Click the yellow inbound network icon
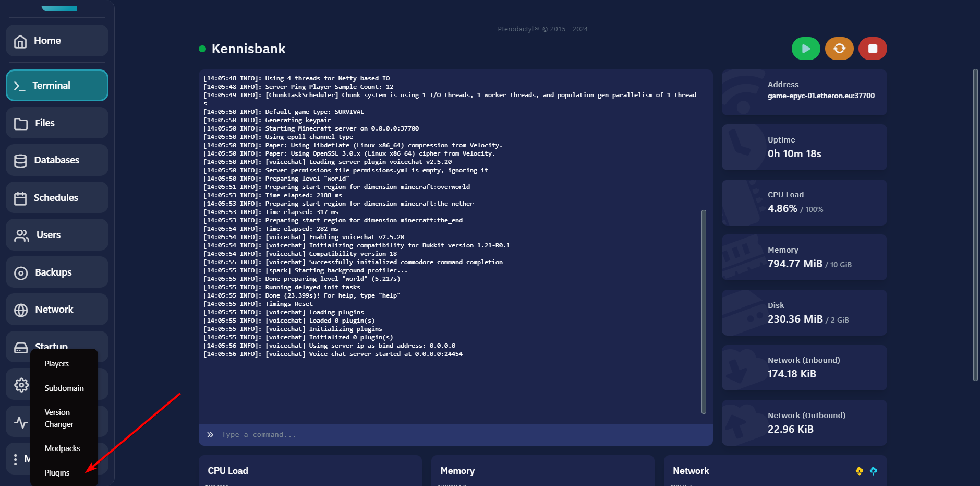This screenshot has height=486, width=980. (x=859, y=471)
